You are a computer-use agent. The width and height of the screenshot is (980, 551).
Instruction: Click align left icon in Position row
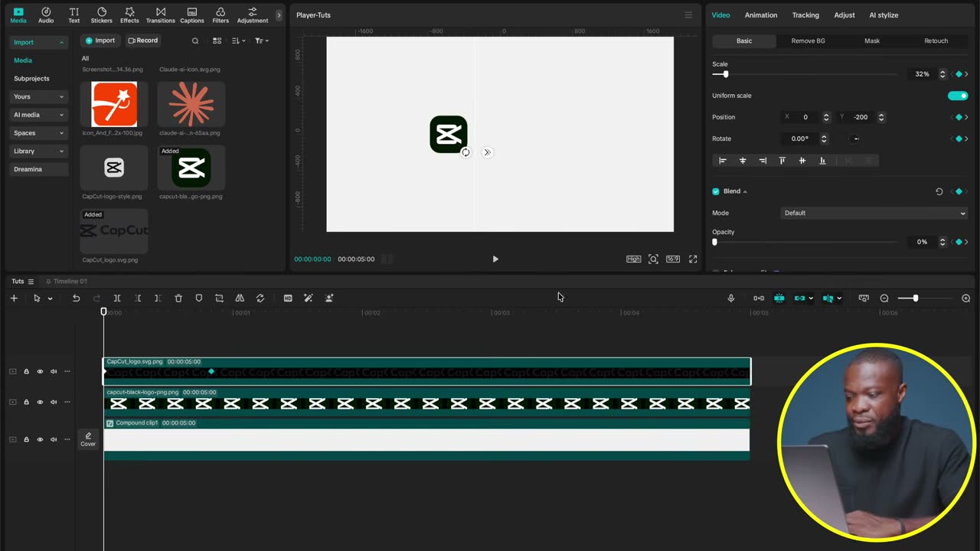(722, 161)
